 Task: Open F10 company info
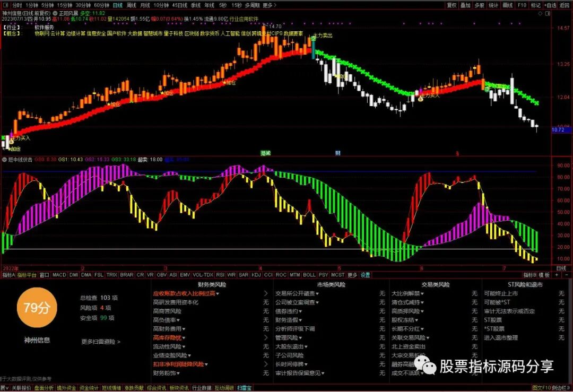coord(522,5)
